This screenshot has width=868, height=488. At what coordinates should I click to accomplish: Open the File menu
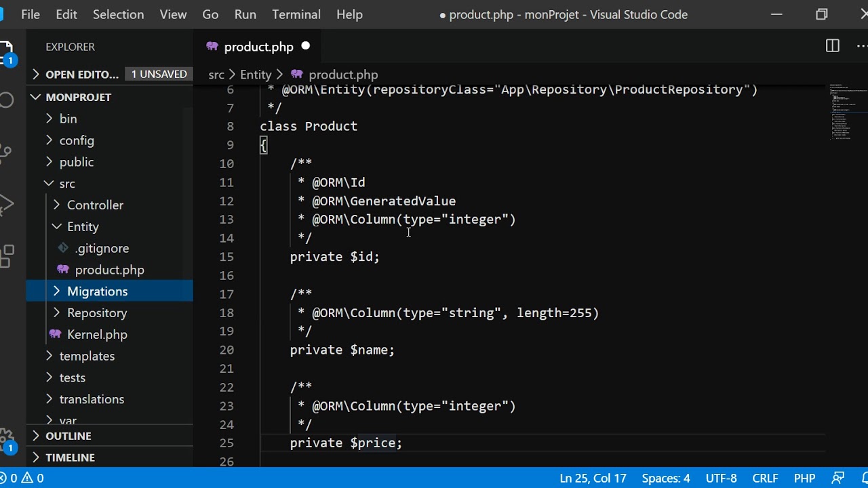pos(31,14)
